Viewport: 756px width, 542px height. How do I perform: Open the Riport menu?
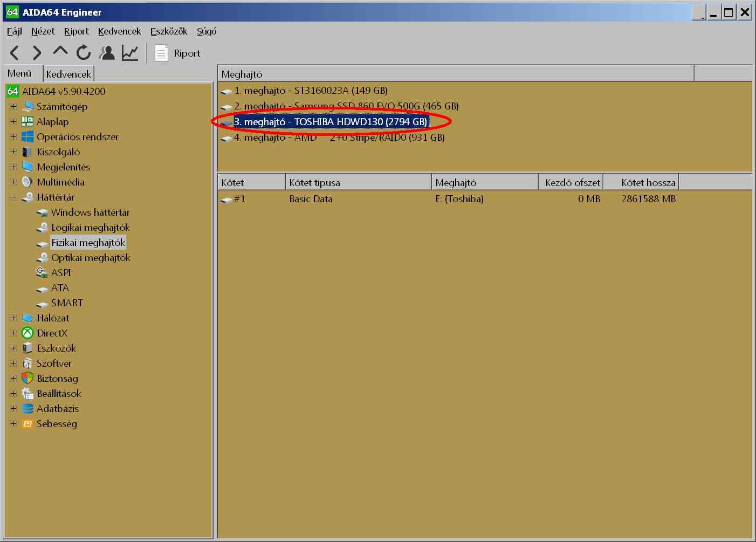pos(76,31)
